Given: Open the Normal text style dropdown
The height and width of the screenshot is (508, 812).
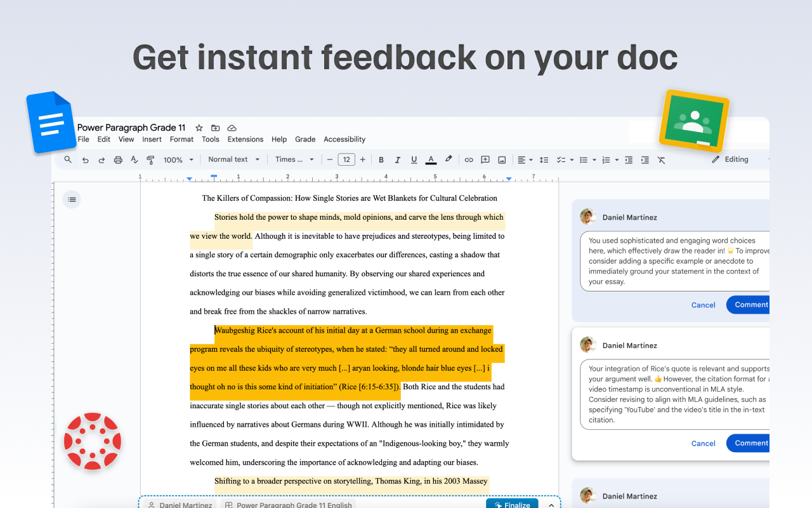Looking at the screenshot, I should 233,159.
